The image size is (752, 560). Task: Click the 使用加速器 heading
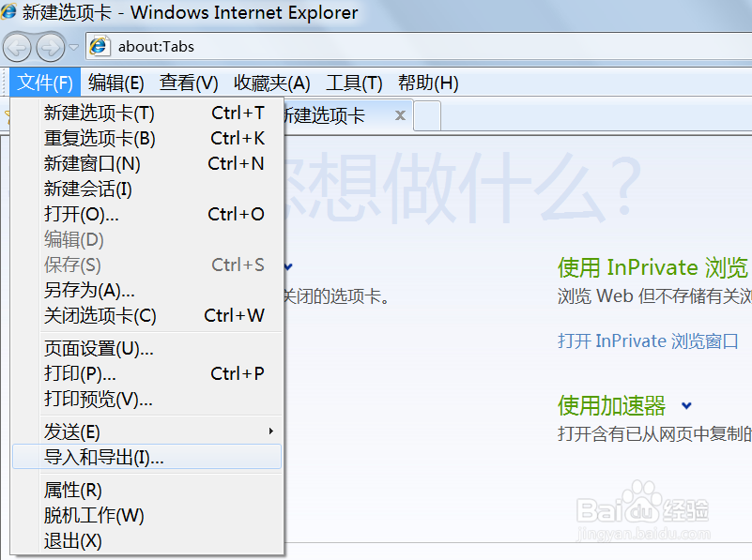611,406
